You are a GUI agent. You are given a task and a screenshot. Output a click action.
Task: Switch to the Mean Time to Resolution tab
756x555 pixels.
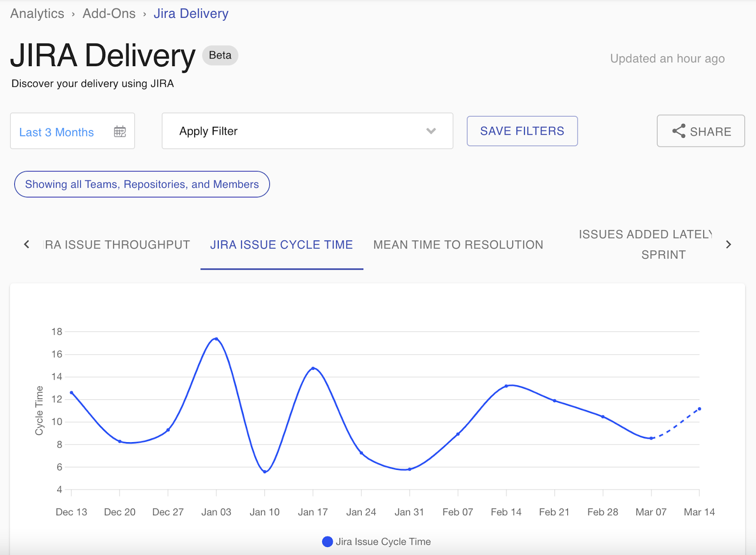pos(458,245)
